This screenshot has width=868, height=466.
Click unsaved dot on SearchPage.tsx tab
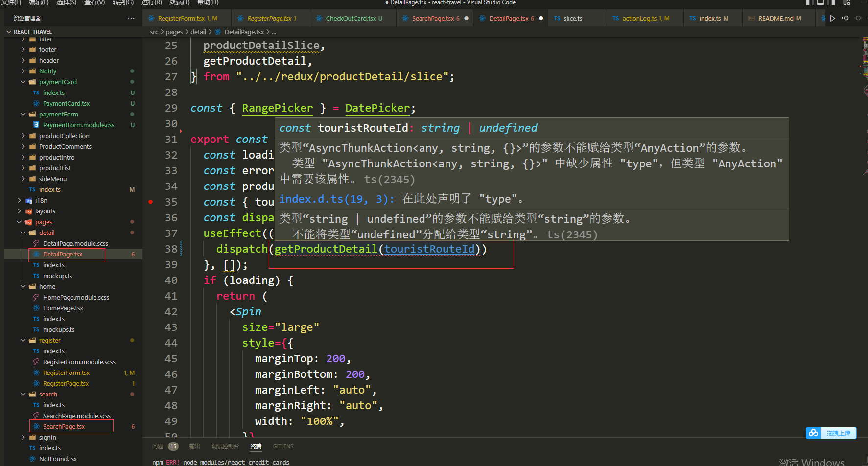point(466,18)
